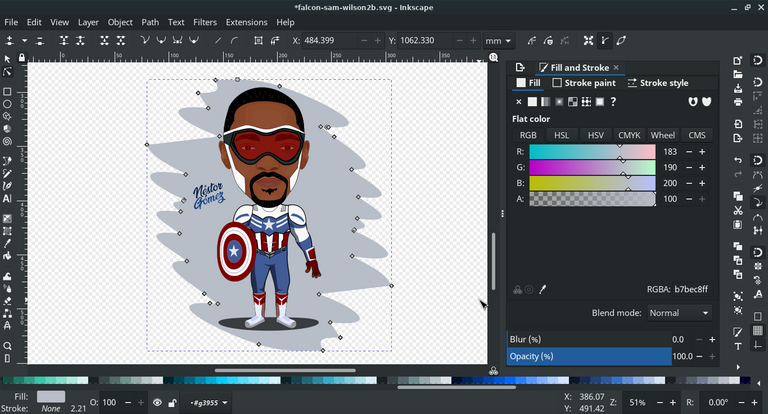Screen dimensions: 768x414
Task: Select the Spray tool
Action: point(7,289)
